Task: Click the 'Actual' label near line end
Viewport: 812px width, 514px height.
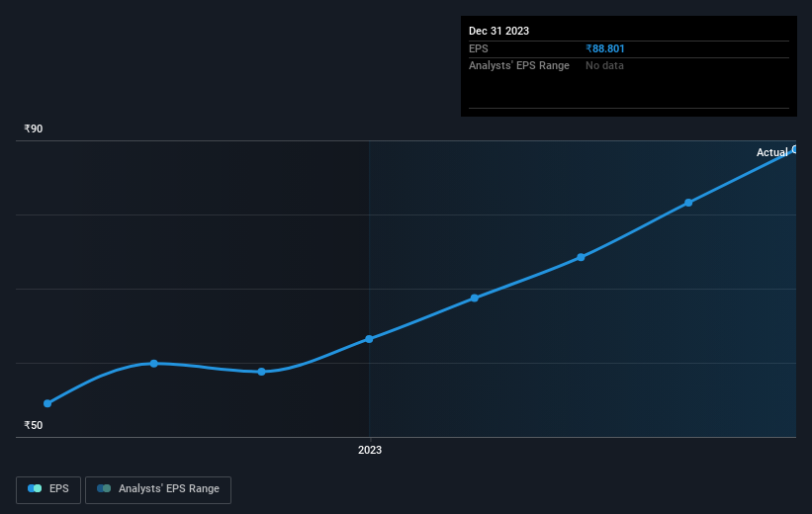Action: [771, 152]
